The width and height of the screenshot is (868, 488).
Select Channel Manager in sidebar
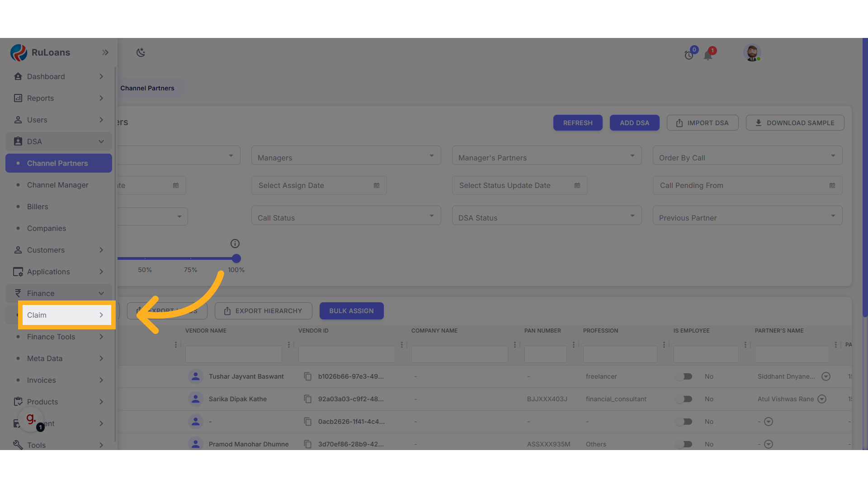pyautogui.click(x=58, y=185)
